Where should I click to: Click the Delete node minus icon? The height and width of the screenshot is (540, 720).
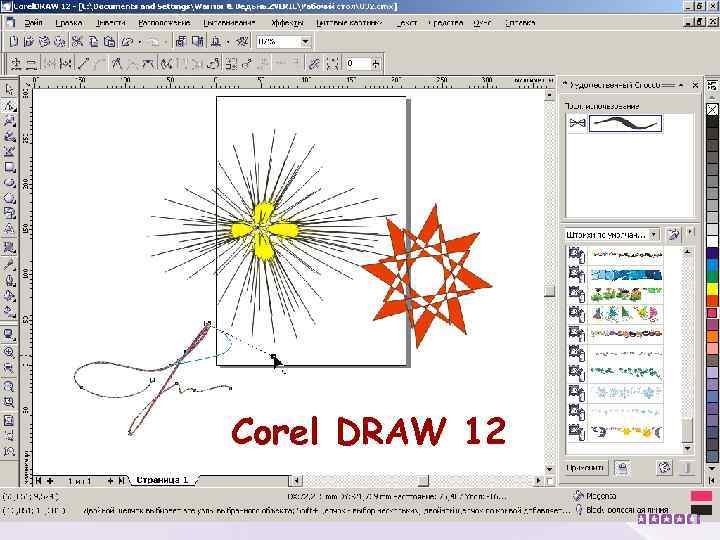31,63
